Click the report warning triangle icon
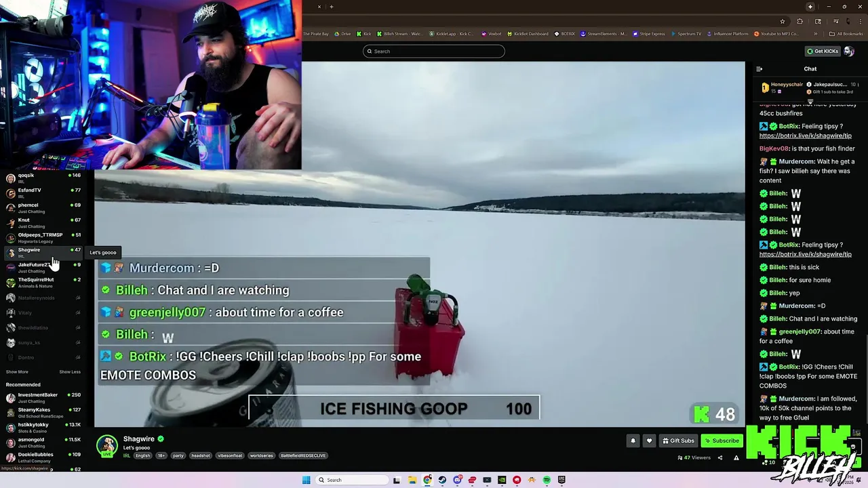Image resolution: width=868 pixels, height=488 pixels. [736, 457]
